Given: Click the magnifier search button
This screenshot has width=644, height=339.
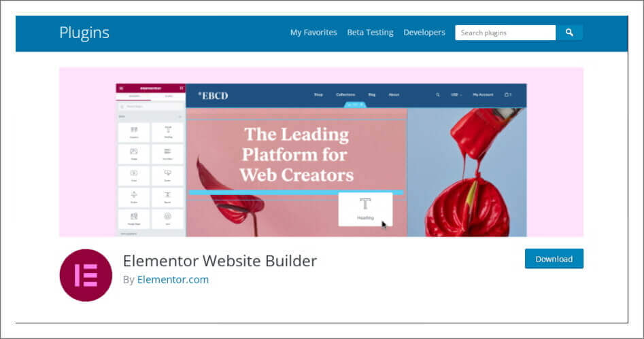Looking at the screenshot, I should [569, 33].
